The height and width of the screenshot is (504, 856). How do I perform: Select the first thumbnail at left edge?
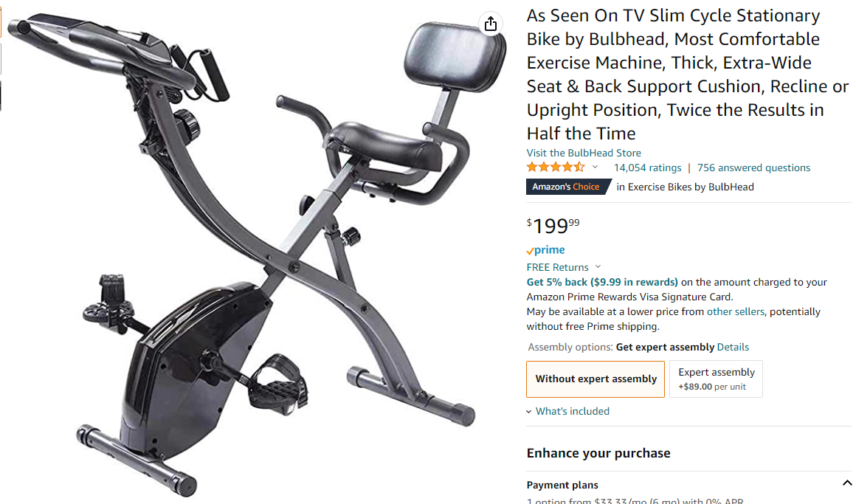pyautogui.click(x=1, y=22)
